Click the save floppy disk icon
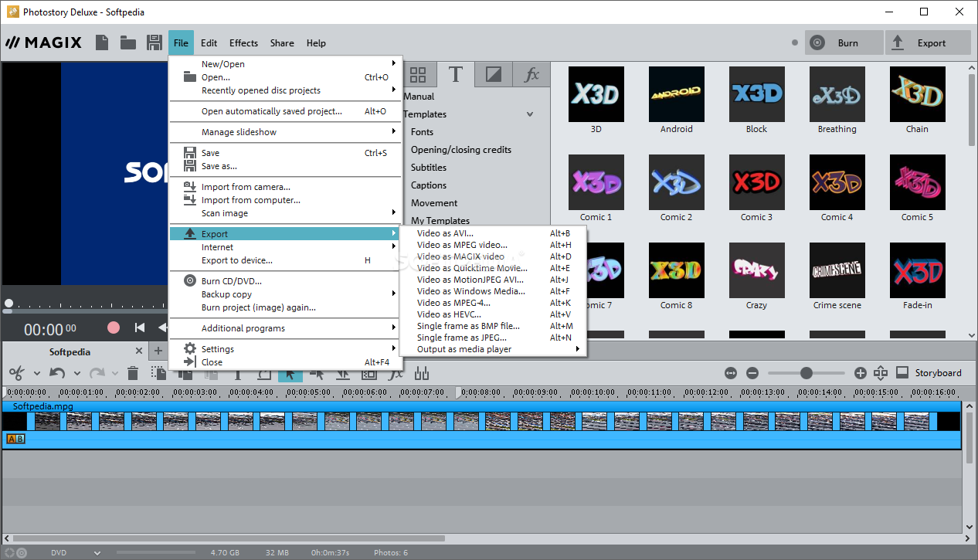The image size is (978, 560). pos(155,42)
